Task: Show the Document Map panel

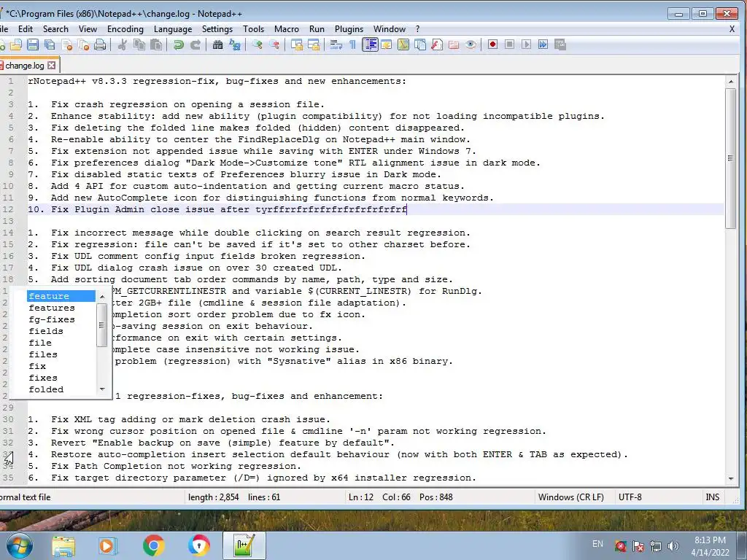Action: (403, 44)
